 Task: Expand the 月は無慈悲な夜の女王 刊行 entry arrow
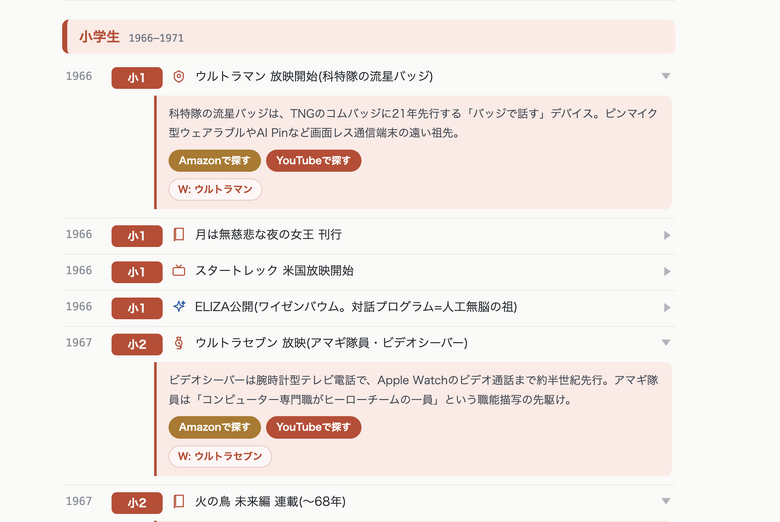click(667, 235)
